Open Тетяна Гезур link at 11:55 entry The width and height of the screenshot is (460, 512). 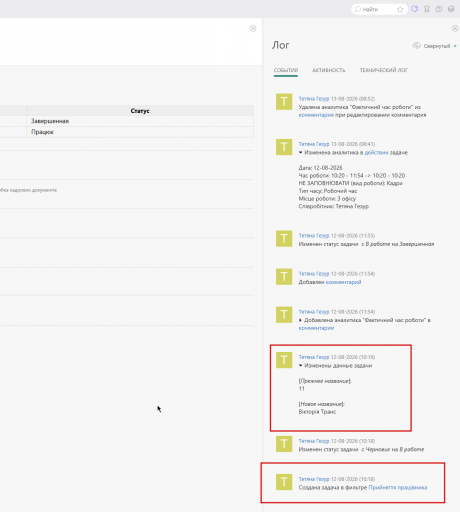tap(314, 235)
